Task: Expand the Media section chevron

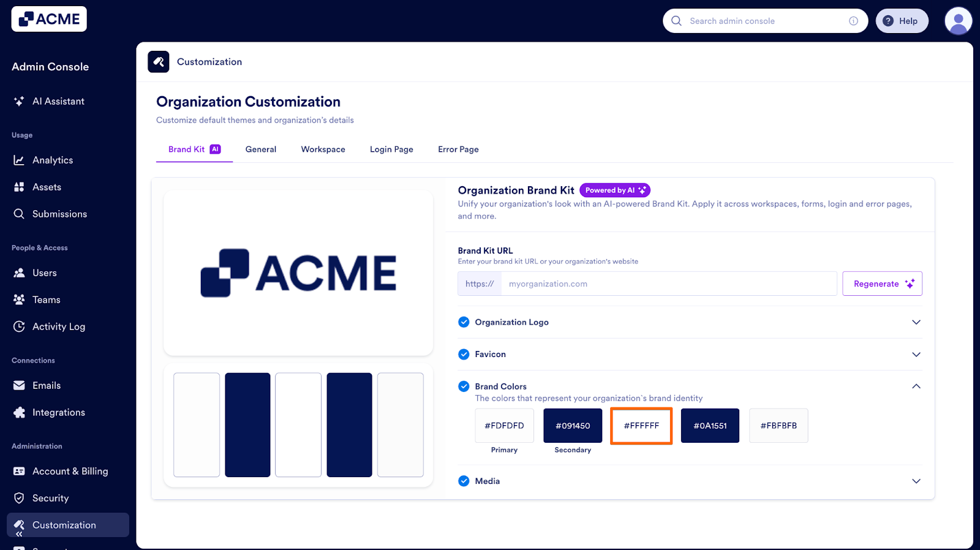Action: pyautogui.click(x=916, y=481)
